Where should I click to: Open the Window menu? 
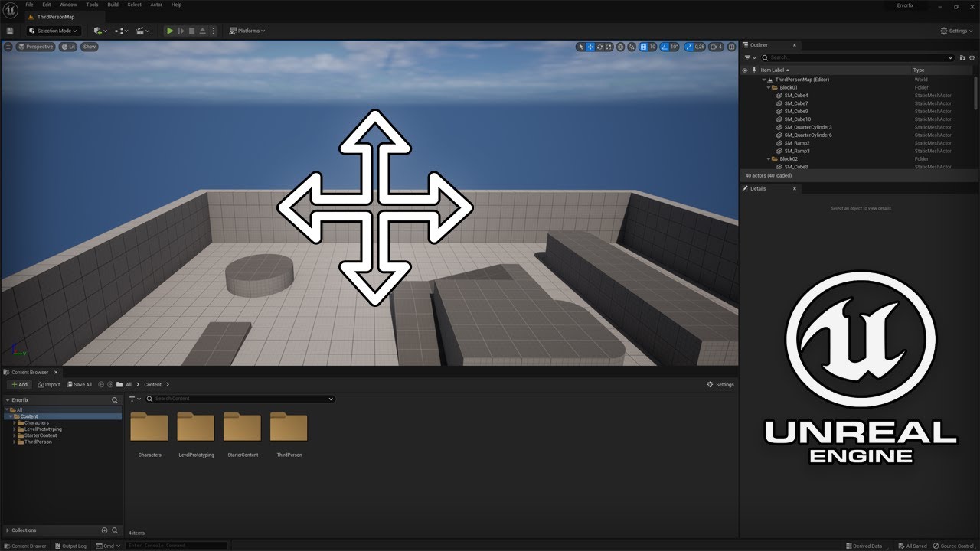(68, 5)
